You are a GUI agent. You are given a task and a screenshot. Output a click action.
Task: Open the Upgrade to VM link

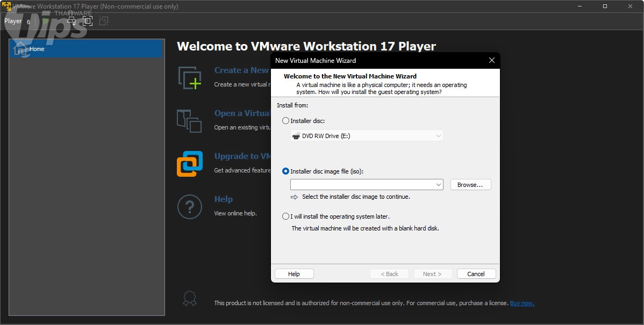(x=242, y=156)
